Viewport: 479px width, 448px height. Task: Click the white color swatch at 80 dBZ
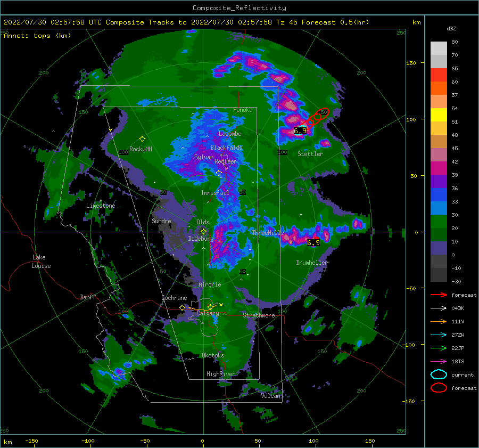439,48
